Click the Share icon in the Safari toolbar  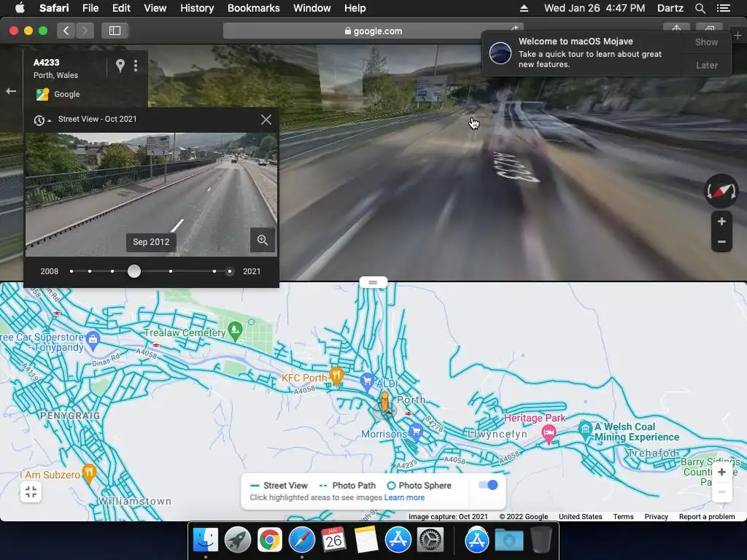click(x=676, y=28)
